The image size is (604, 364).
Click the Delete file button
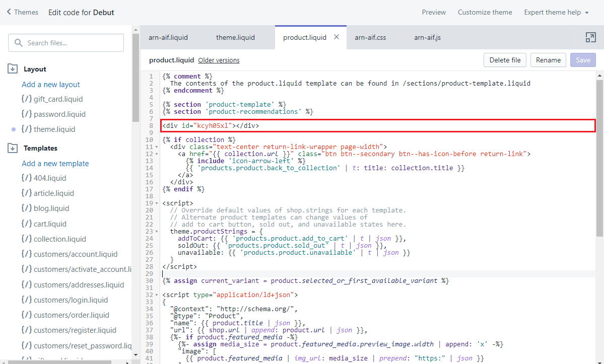click(505, 60)
